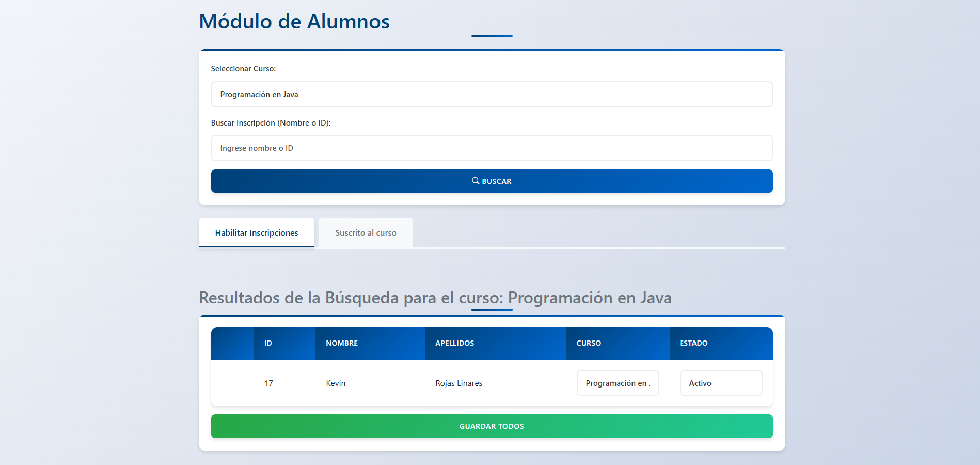Image resolution: width=980 pixels, height=465 pixels.
Task: Select the Programación en Java course field
Action: click(x=491, y=94)
